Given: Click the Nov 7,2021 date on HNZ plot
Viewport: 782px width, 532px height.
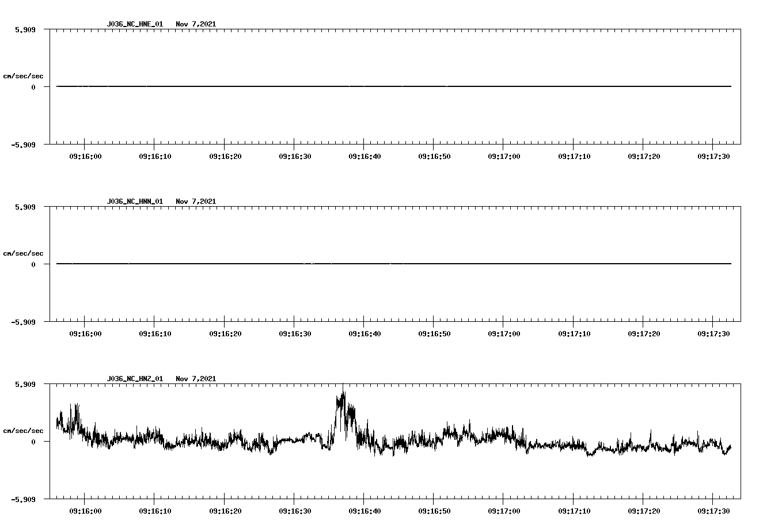Looking at the screenshot, I should 196,379.
